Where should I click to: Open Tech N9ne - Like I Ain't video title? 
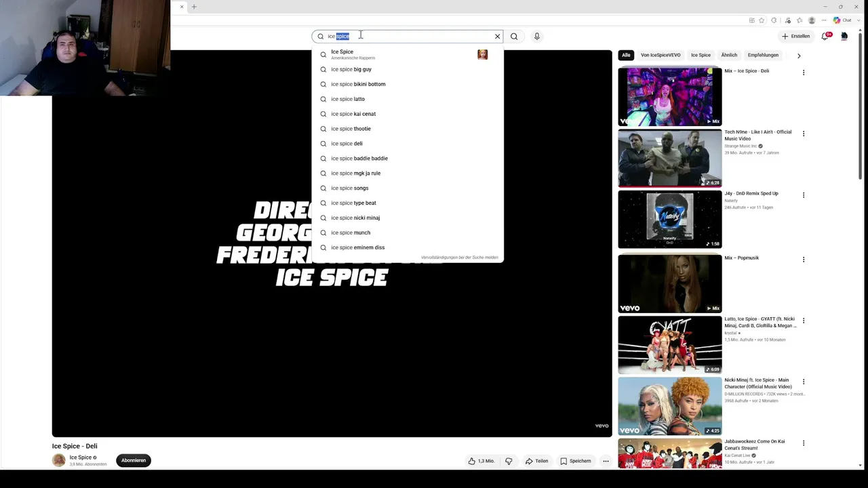coord(758,135)
